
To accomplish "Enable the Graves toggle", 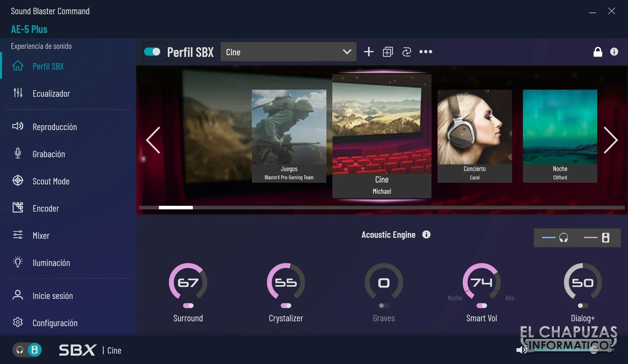I will pos(383,306).
